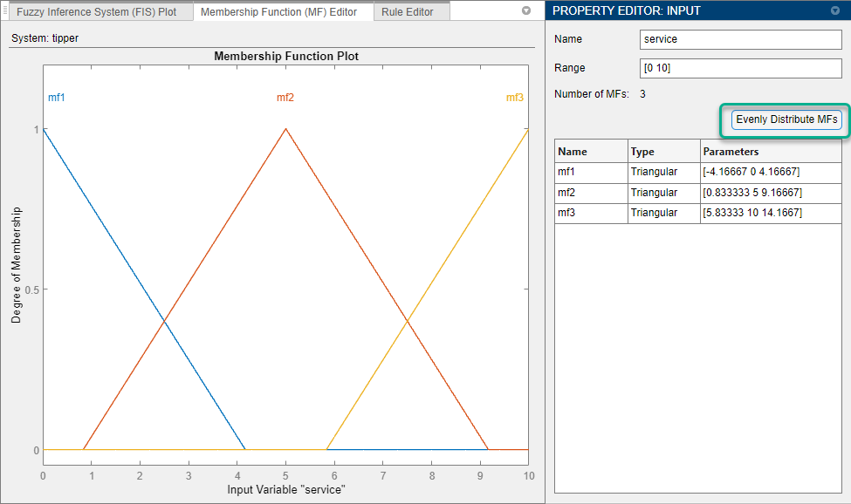Switch to the Fuzzy Inference System (FIS) Plot tab
The height and width of the screenshot is (504, 851).
coord(99,11)
